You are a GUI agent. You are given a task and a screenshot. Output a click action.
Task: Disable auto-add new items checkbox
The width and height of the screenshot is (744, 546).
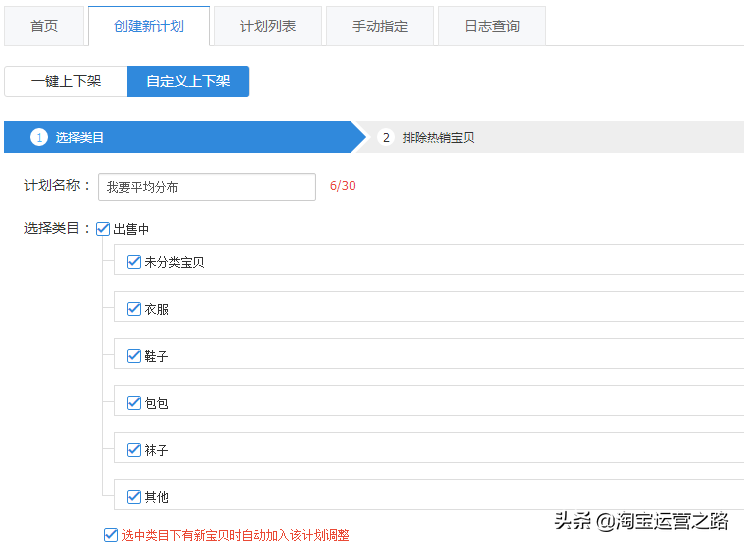pos(111,535)
